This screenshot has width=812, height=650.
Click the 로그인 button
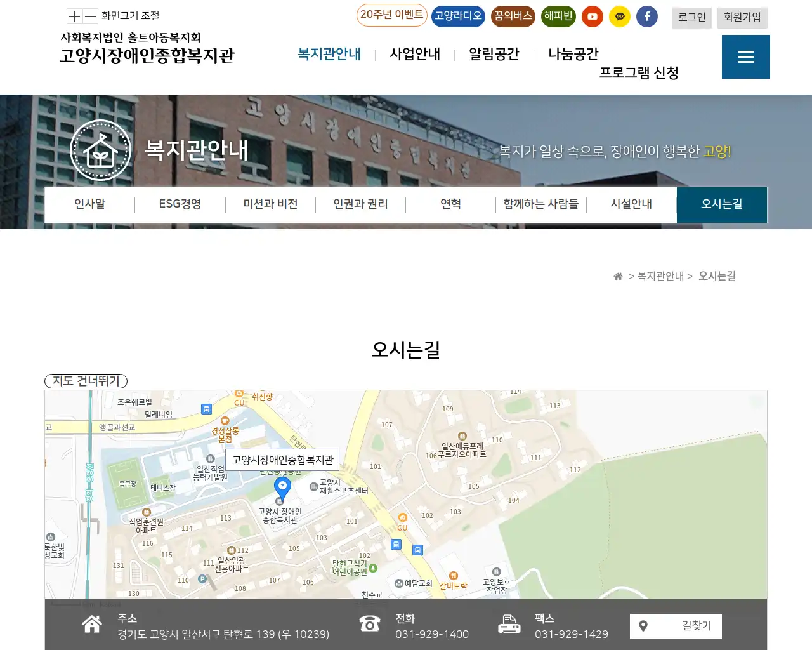click(692, 18)
